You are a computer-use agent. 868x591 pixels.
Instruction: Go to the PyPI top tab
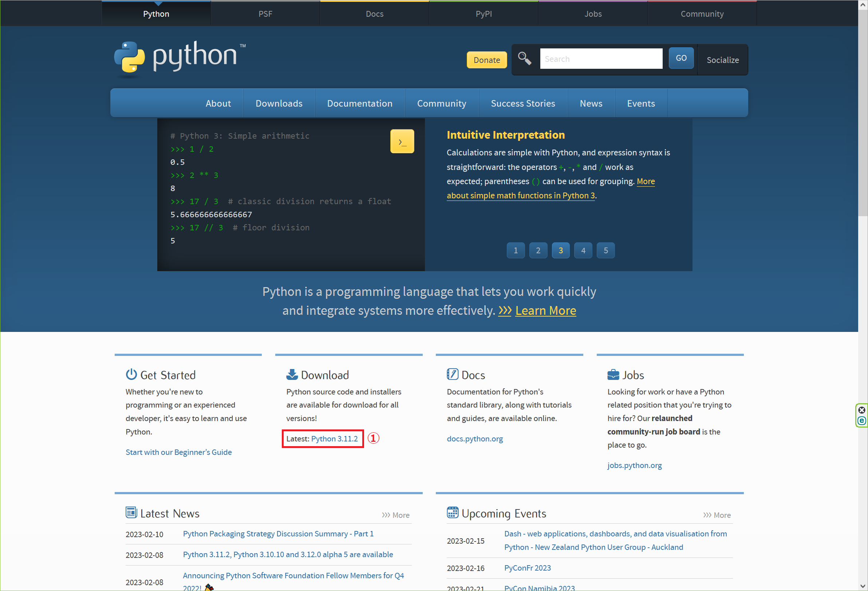(484, 14)
